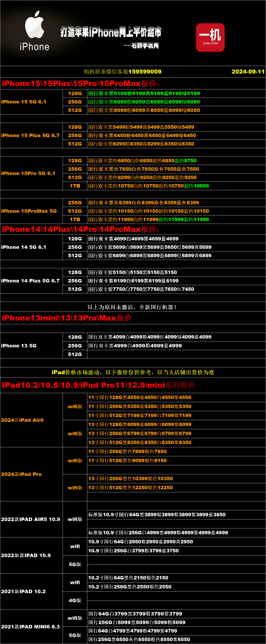Click the Apple iPhone logo
Screen dimensions: 266x644
(35, 31)
